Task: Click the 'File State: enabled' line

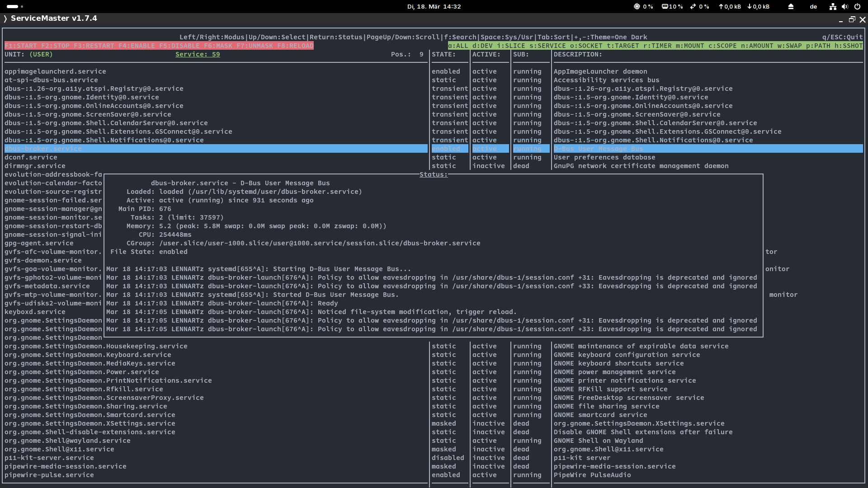Action: [x=149, y=252]
